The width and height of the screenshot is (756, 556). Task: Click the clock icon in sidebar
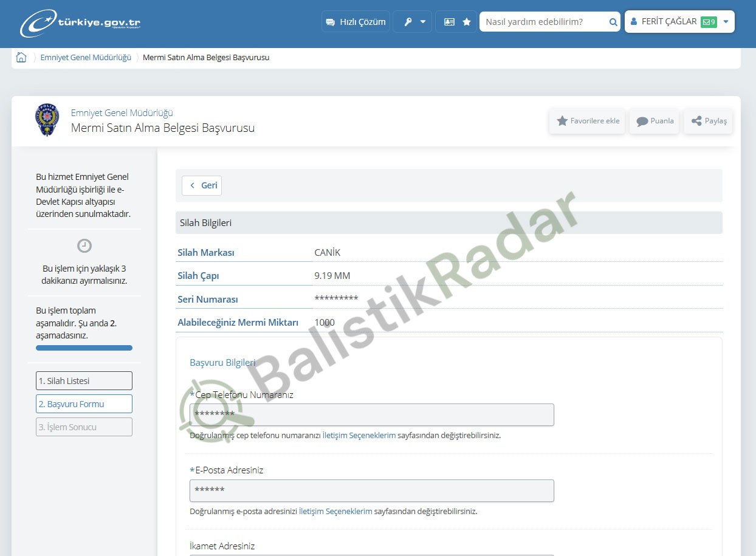click(x=84, y=246)
